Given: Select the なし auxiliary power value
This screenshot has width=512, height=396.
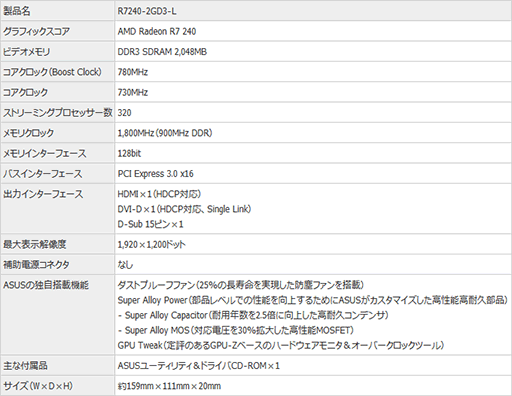Looking at the screenshot, I should click(125, 265).
